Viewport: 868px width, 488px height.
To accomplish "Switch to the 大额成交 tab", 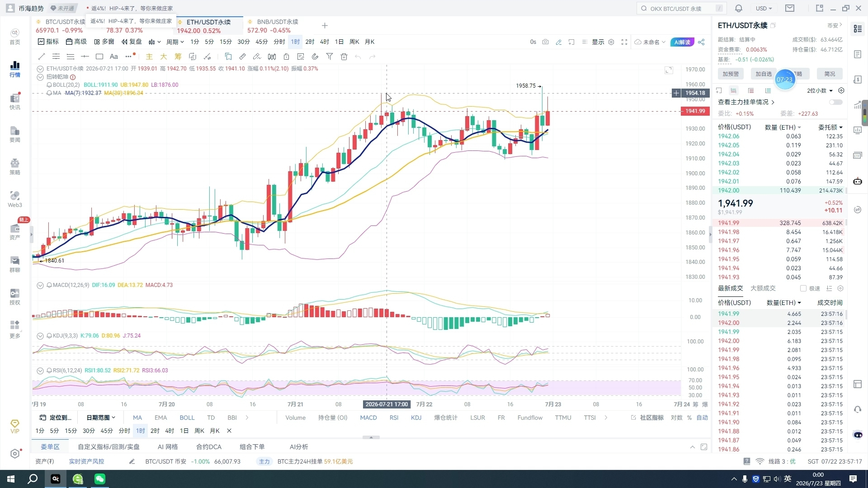I will [x=763, y=288].
